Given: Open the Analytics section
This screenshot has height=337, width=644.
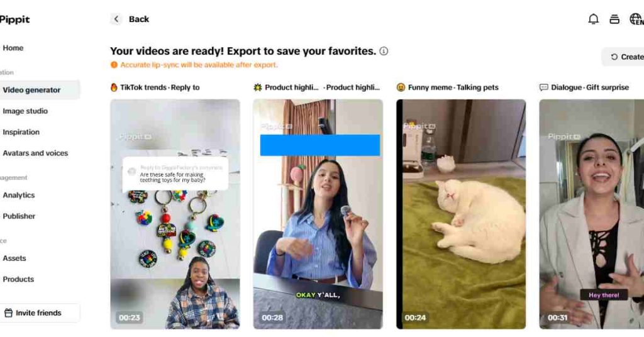Looking at the screenshot, I should 19,195.
